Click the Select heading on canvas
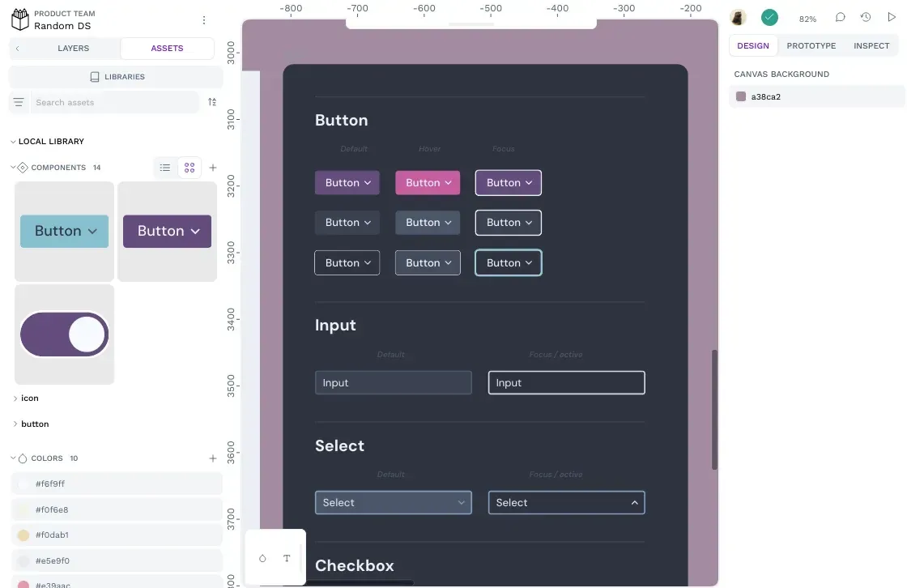 coord(339,446)
